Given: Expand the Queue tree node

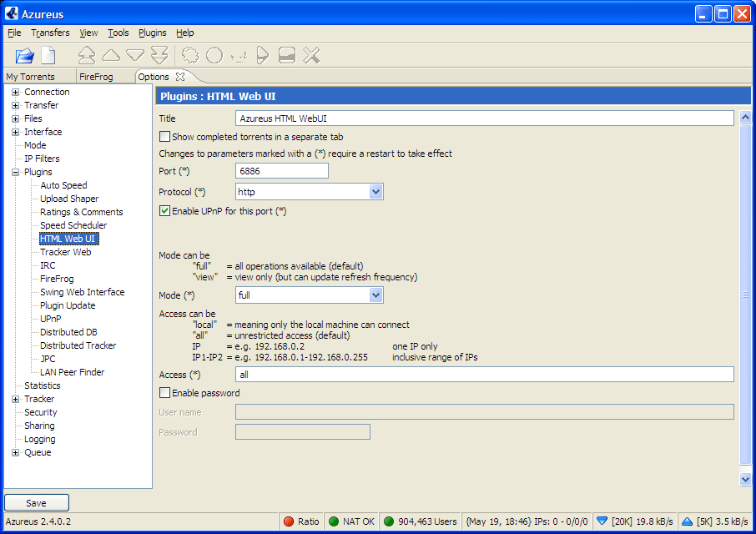Looking at the screenshot, I should [15, 452].
